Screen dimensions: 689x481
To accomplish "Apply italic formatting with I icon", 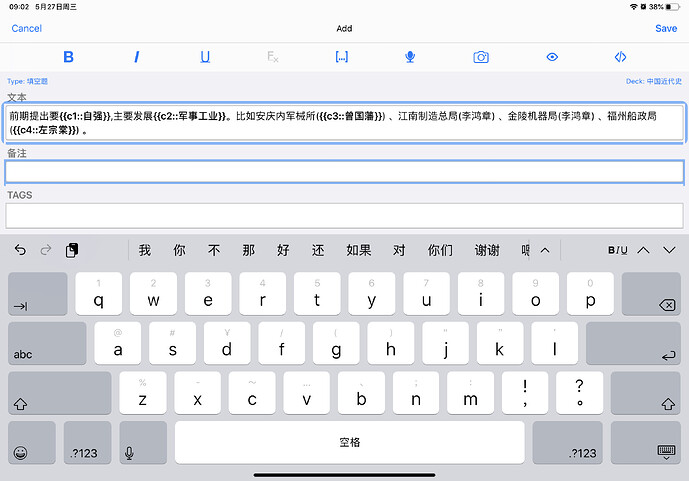I will 137,57.
